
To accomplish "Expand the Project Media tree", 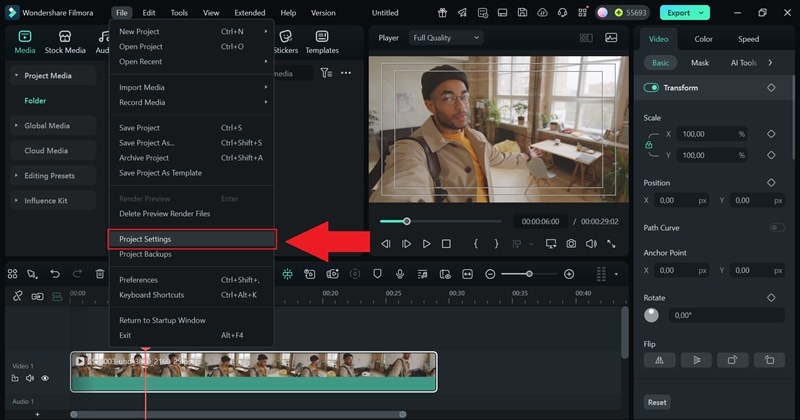I will pos(16,76).
